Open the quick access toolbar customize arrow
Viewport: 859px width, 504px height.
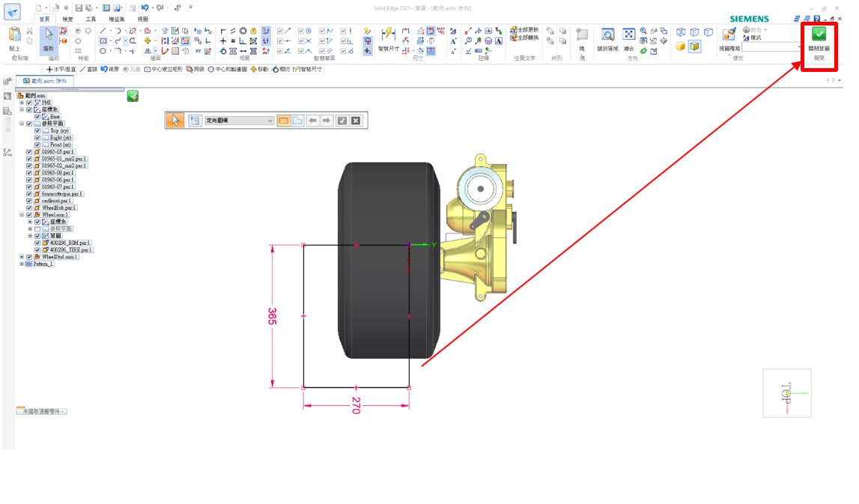(x=191, y=7)
